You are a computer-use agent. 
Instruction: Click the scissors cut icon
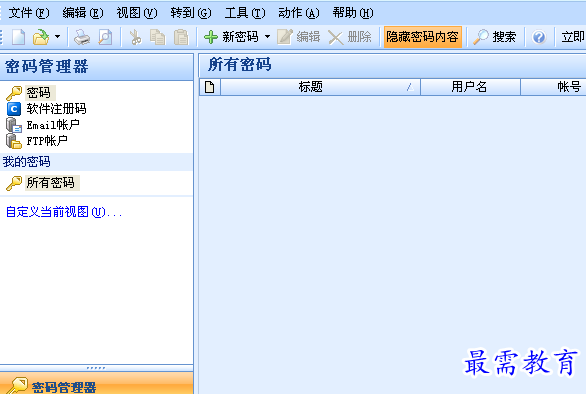135,37
